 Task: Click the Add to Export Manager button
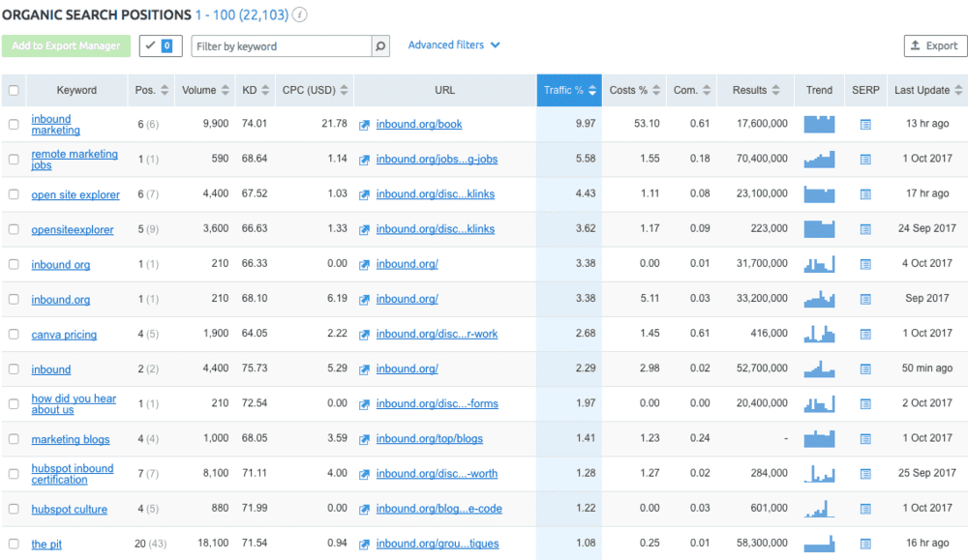coord(66,45)
